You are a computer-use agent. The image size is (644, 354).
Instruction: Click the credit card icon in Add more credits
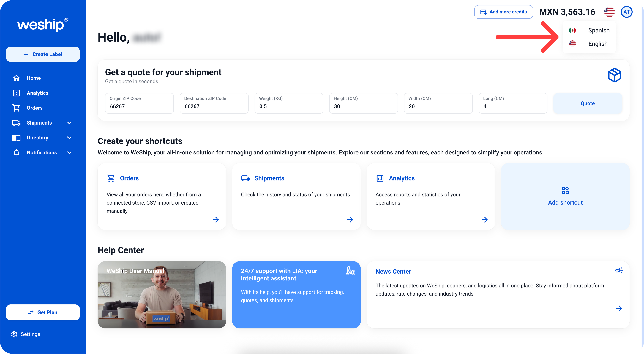(484, 12)
